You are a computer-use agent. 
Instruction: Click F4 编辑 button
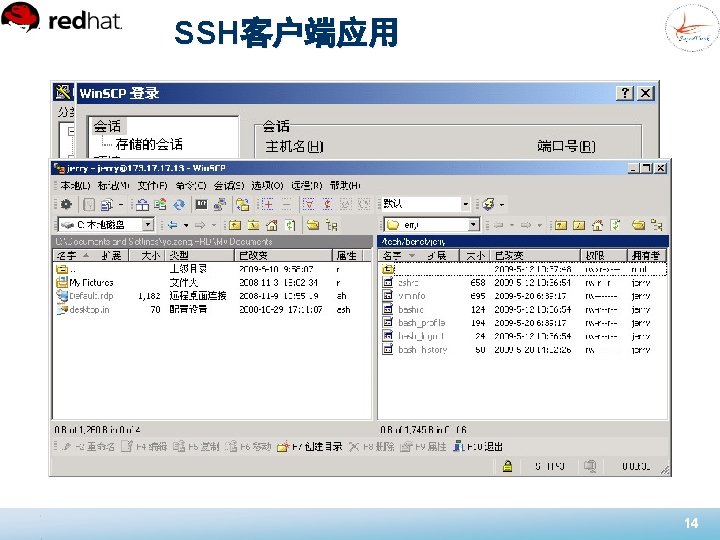click(x=144, y=446)
